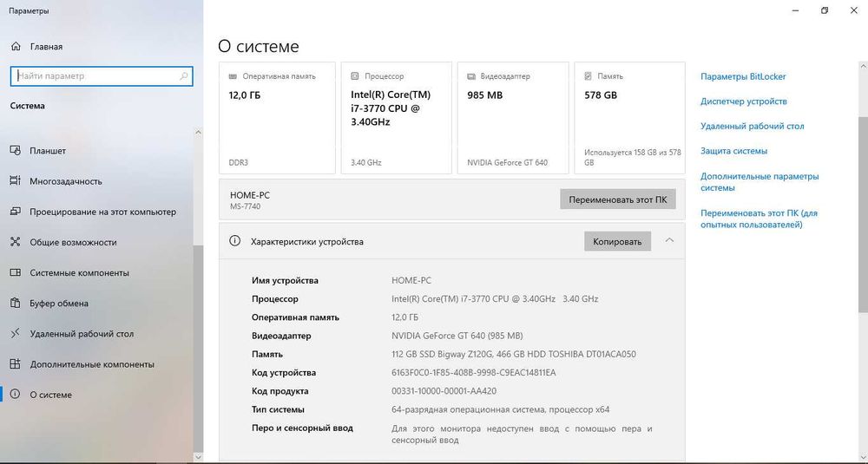The width and height of the screenshot is (868, 464).
Task: Click the sidebar scrollbar up arrow
Action: pos(198,132)
